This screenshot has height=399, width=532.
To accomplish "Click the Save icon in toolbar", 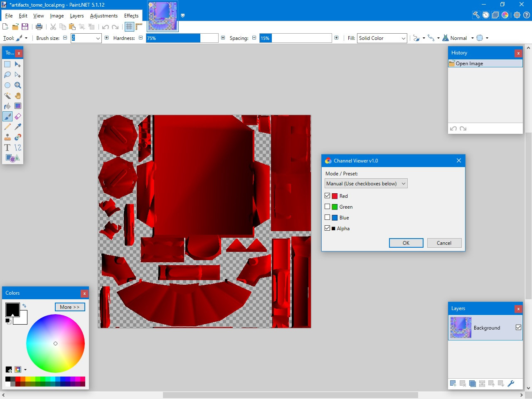I will 25,27.
